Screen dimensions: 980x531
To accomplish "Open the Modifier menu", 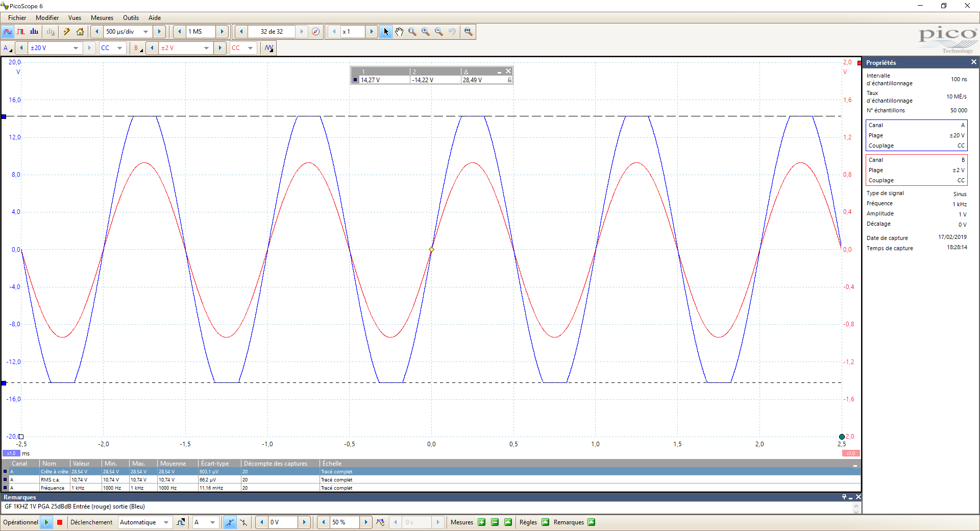I will 47,18.
